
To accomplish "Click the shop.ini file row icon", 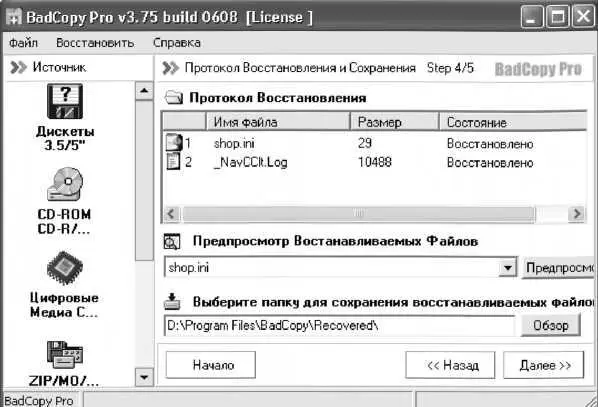I will [174, 143].
